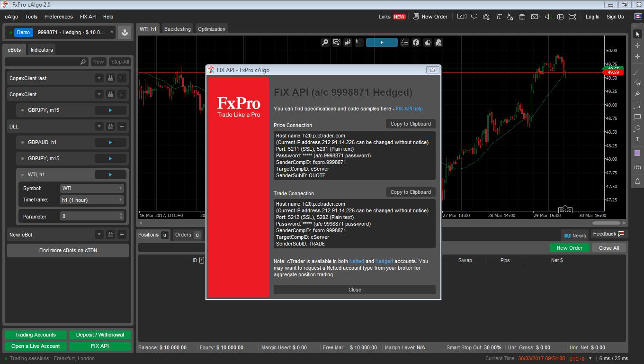Open the chart type candlestick icon
Image resolution: width=644 pixels, height=364 pixels.
pyautogui.click(x=348, y=43)
